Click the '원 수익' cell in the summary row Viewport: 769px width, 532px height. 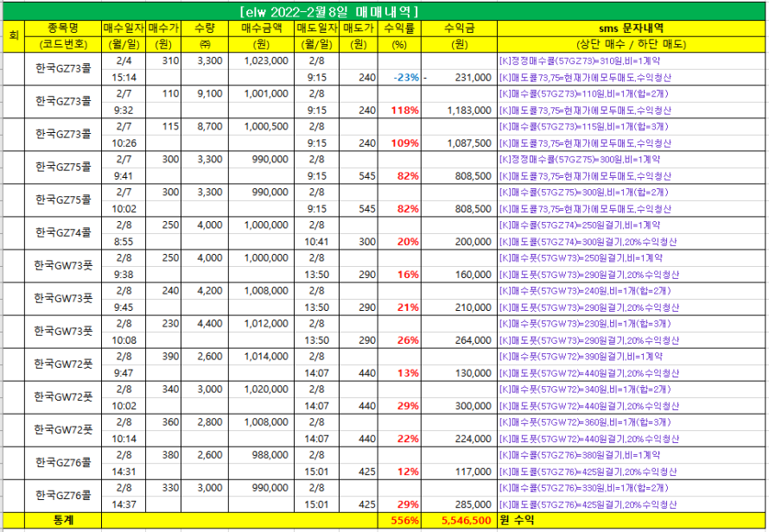(632, 520)
